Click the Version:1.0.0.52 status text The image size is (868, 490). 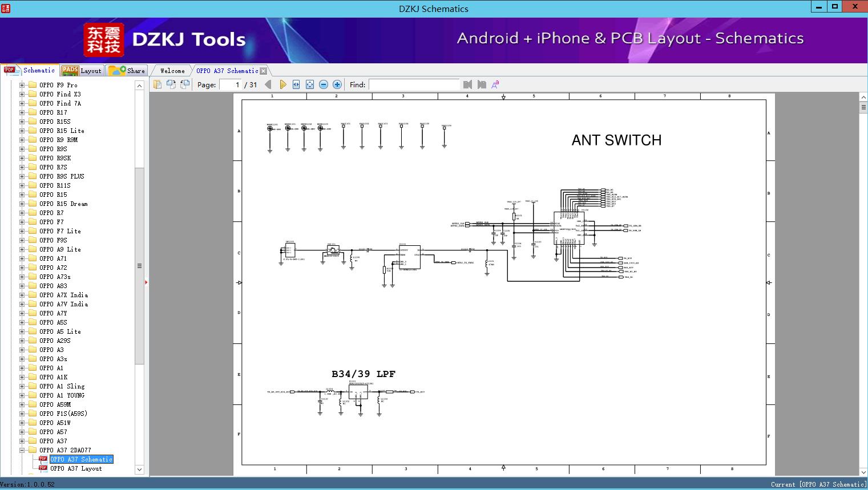click(x=28, y=485)
